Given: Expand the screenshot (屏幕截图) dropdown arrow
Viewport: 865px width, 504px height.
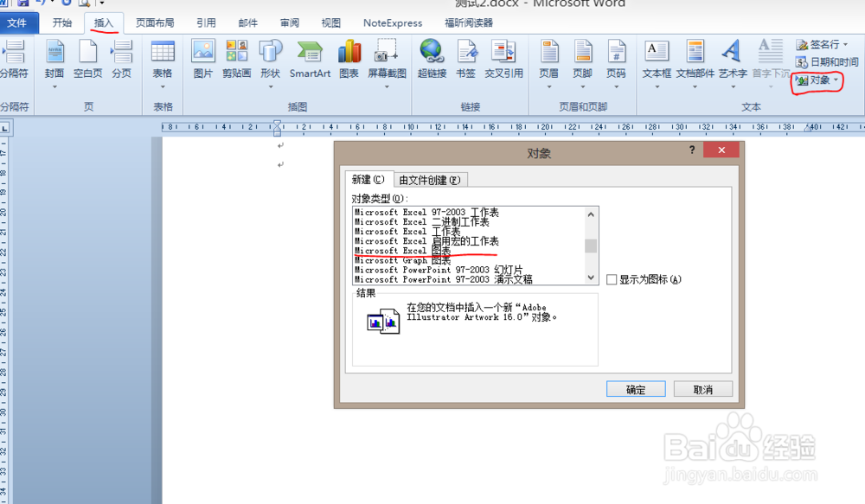Looking at the screenshot, I should click(x=387, y=86).
